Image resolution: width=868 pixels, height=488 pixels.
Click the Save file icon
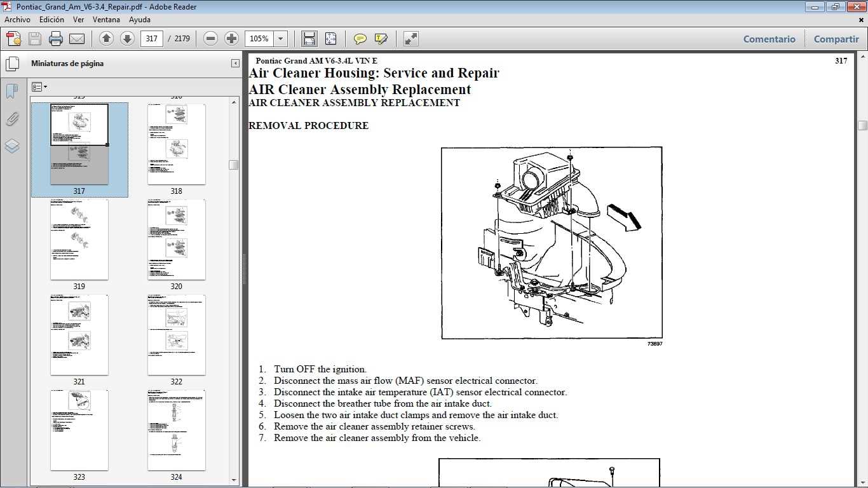pyautogui.click(x=35, y=39)
